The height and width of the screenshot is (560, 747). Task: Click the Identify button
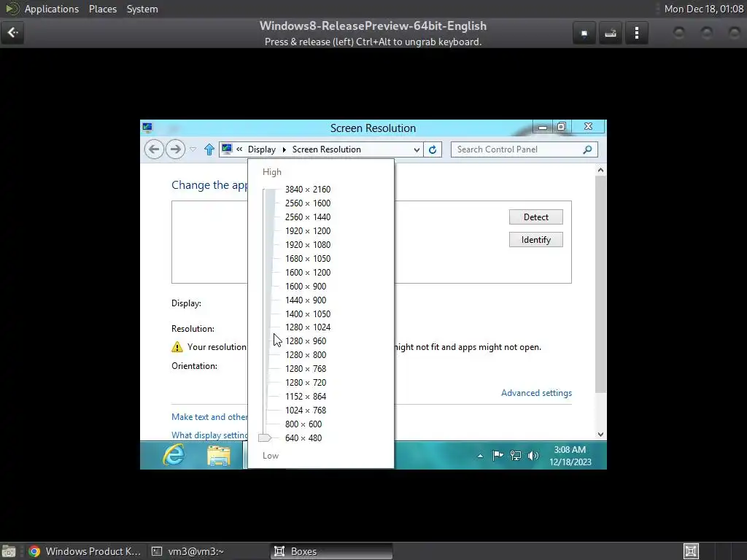(536, 239)
